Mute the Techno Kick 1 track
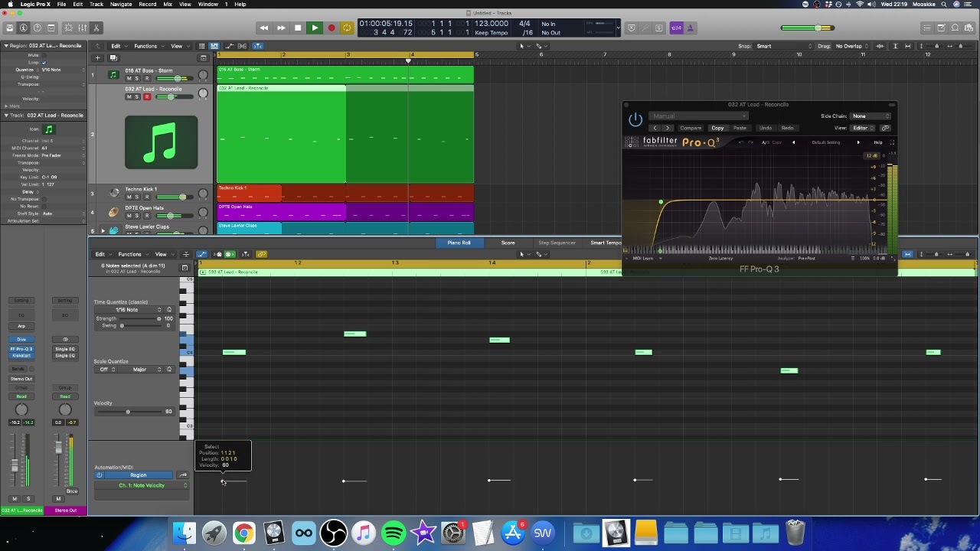 [x=129, y=197]
